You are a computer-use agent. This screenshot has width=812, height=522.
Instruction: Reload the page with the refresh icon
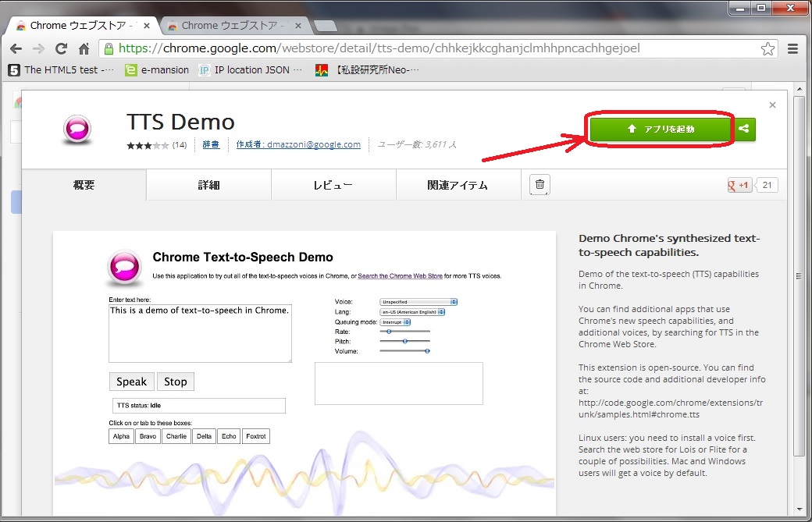coord(61,48)
